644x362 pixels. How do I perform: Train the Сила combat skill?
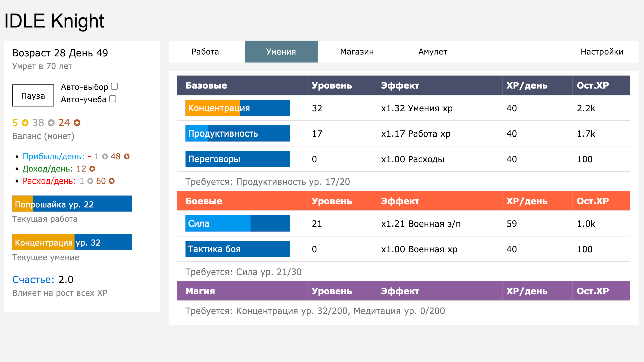pyautogui.click(x=237, y=223)
